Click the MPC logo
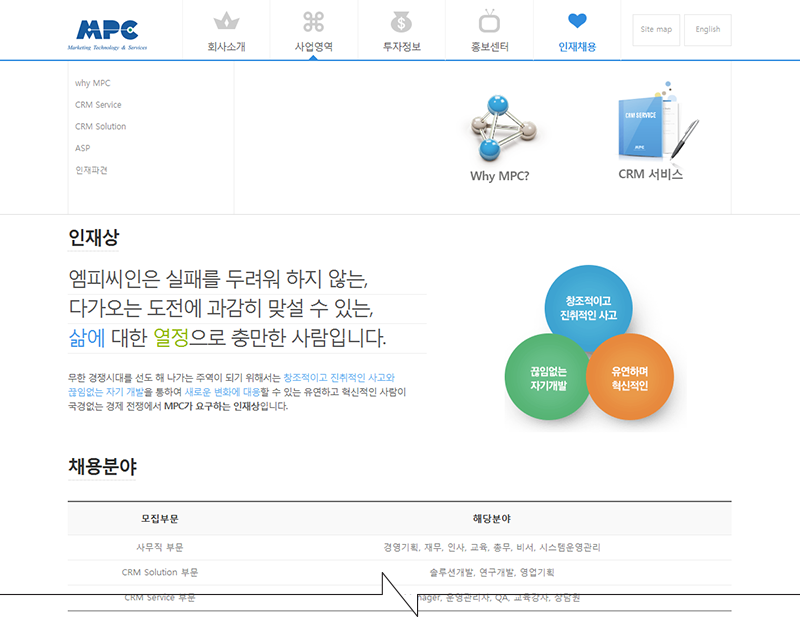The width and height of the screenshot is (800, 617). 107,35
